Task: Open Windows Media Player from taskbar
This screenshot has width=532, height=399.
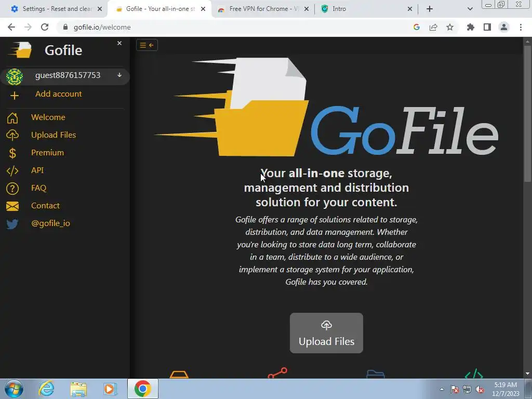Action: coord(110,389)
